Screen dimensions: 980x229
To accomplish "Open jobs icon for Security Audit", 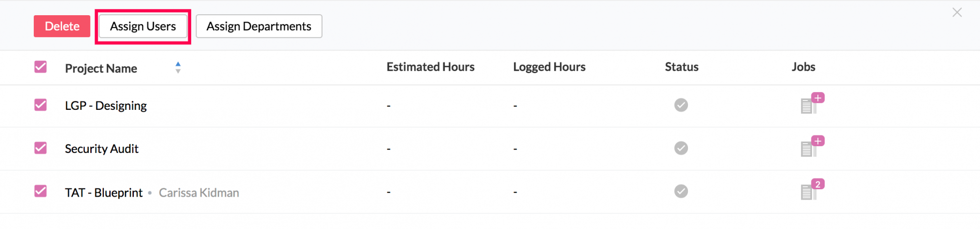I will click(x=812, y=147).
